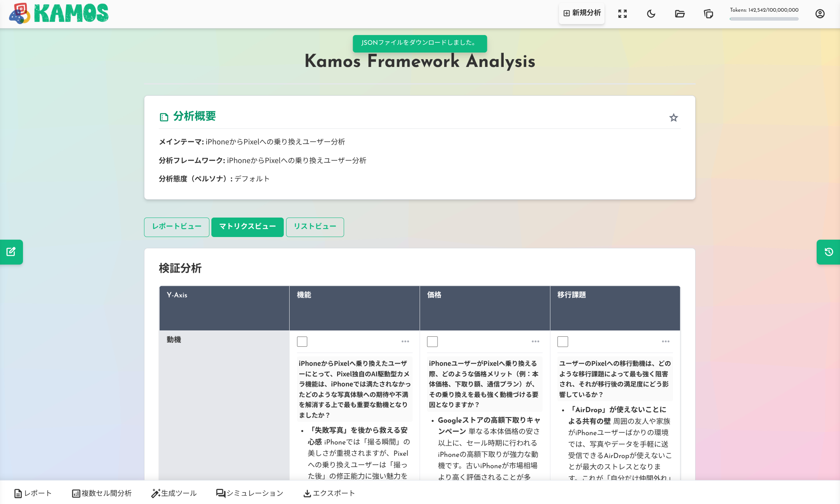Star the 分析概要 as favorite
The height and width of the screenshot is (504, 840).
click(674, 118)
